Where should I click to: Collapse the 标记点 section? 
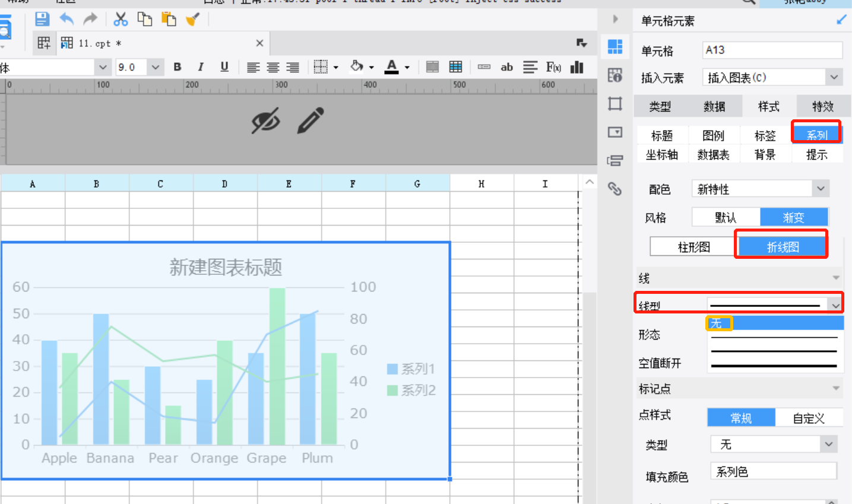point(836,388)
